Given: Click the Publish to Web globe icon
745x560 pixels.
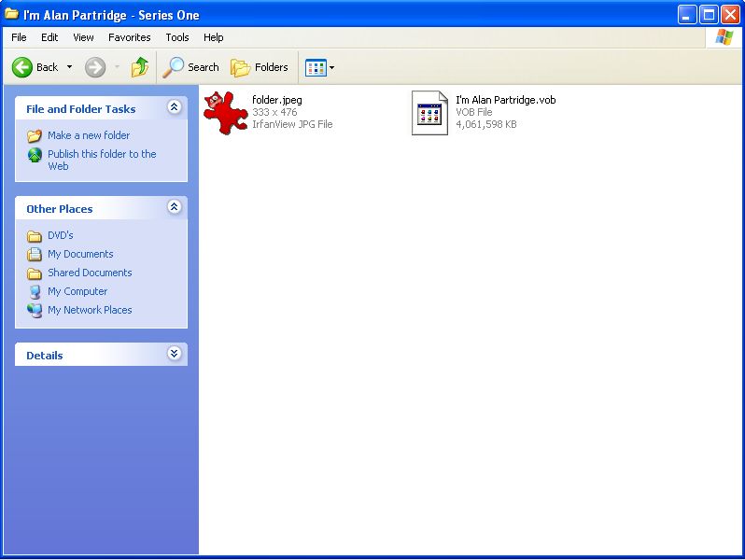Looking at the screenshot, I should pyautogui.click(x=35, y=155).
